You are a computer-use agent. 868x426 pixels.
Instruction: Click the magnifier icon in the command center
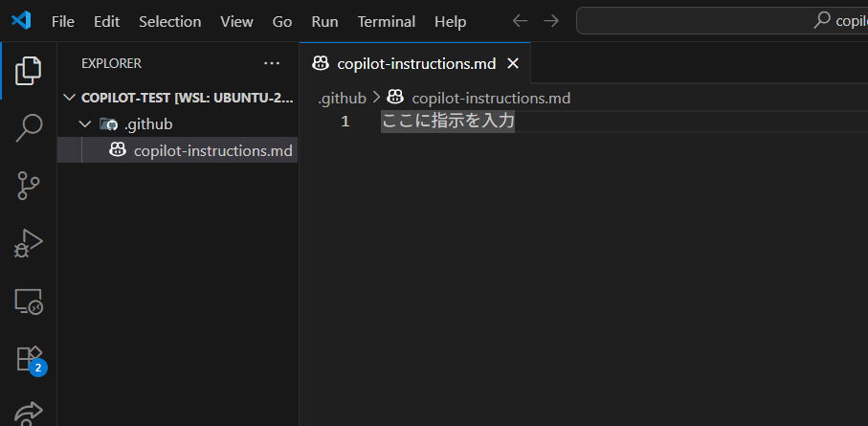pos(822,20)
